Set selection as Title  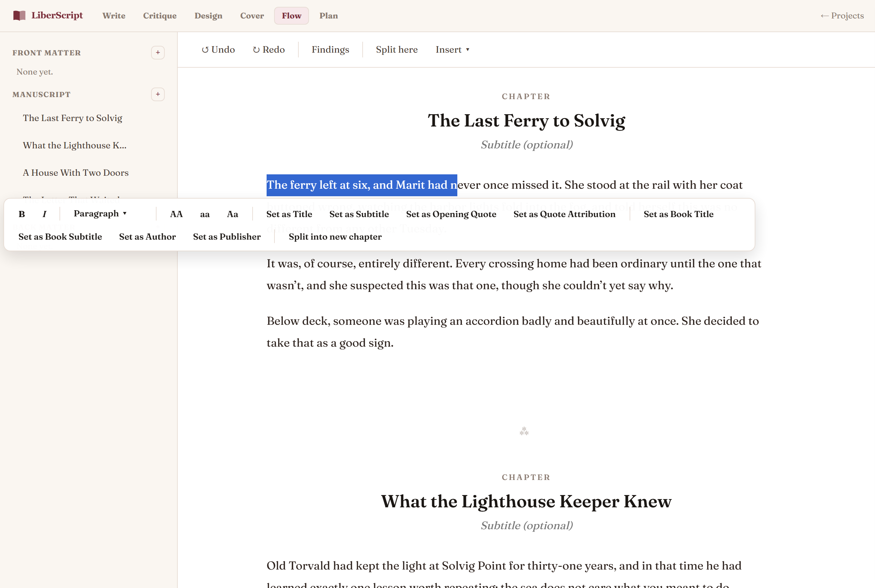coord(289,214)
